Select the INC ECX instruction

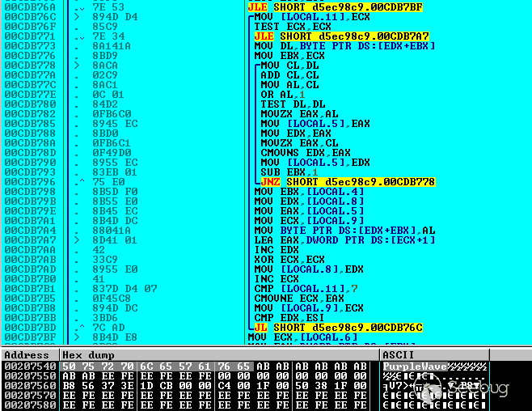[x=277, y=279]
